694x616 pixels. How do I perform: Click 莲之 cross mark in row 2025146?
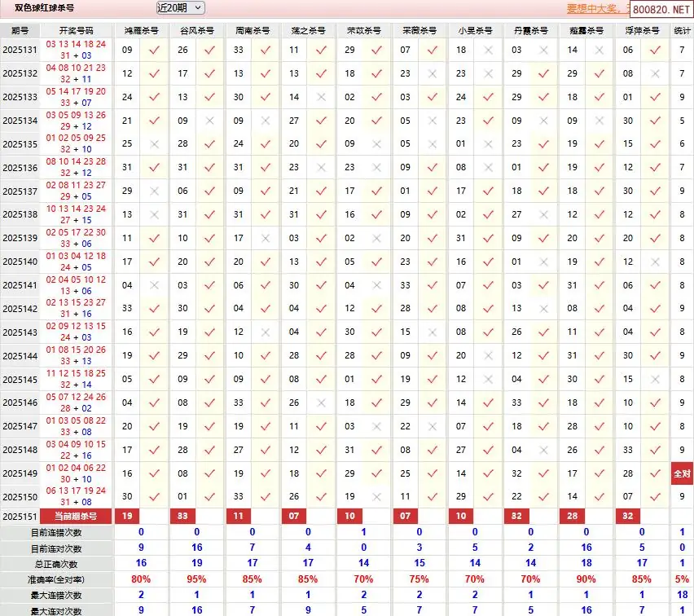(322, 403)
